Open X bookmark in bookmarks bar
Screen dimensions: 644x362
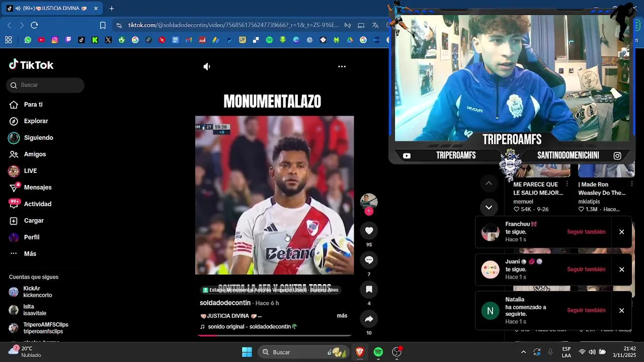coord(108,40)
